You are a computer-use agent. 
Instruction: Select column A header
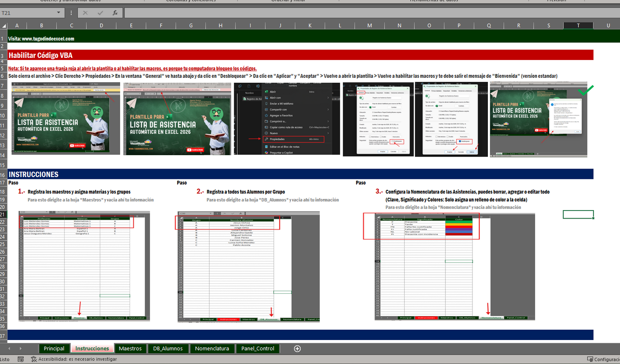pos(16,26)
